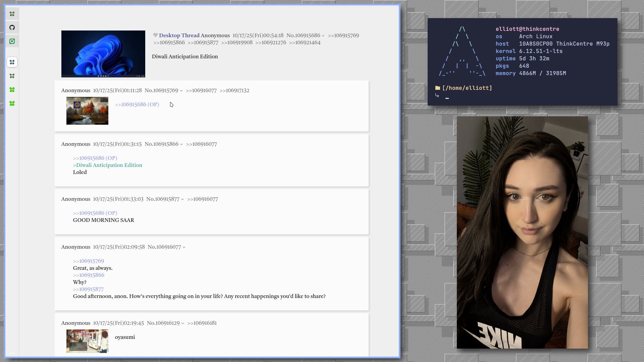This screenshot has width=644, height=362.
Task: Click backlink >>106921464 in OP header
Action: pos(305,43)
